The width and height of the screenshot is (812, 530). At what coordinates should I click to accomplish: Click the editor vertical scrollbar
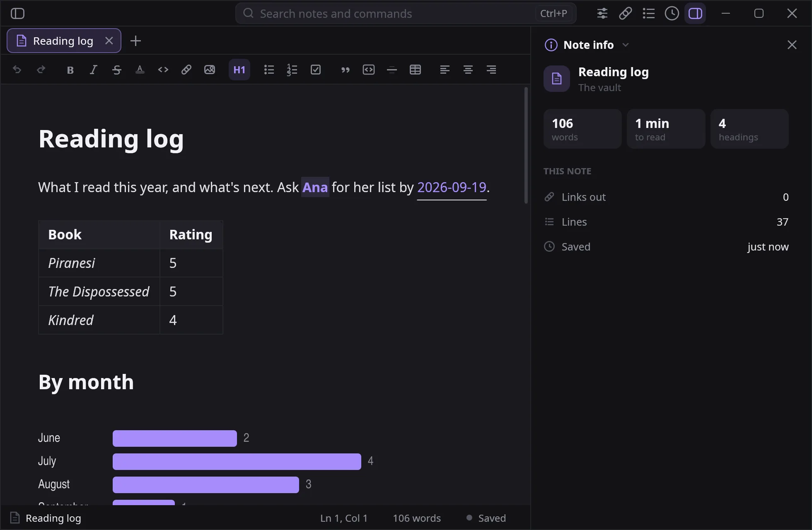point(526,145)
